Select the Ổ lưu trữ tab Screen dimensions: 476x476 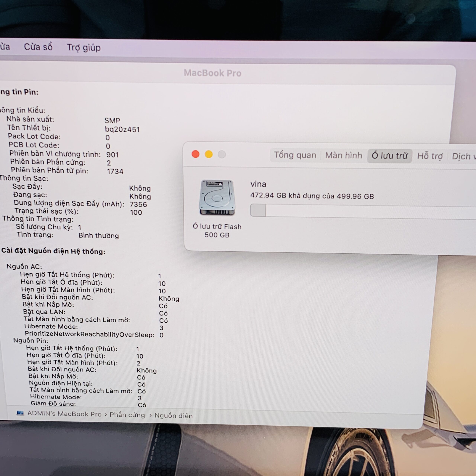tap(390, 156)
